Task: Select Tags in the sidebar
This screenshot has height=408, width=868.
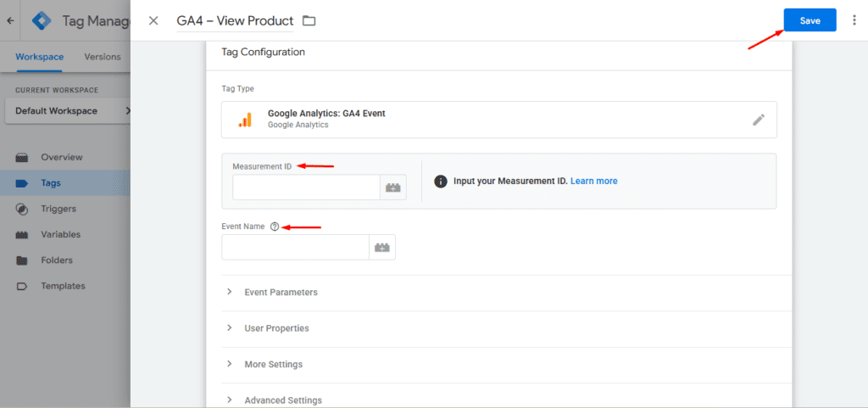Action: tap(51, 182)
